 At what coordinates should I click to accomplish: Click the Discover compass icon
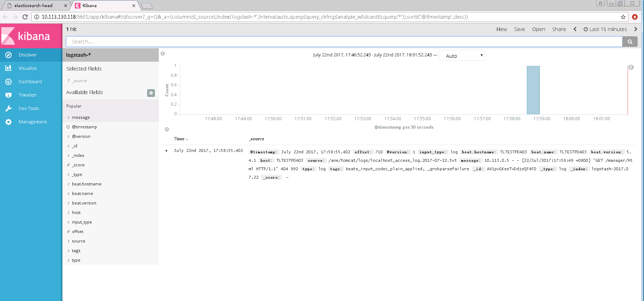[x=8, y=55]
